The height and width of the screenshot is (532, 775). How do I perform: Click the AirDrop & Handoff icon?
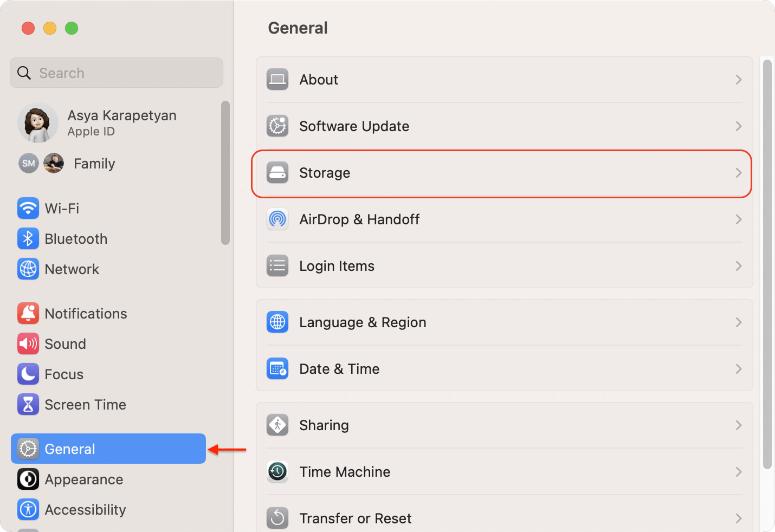[277, 219]
